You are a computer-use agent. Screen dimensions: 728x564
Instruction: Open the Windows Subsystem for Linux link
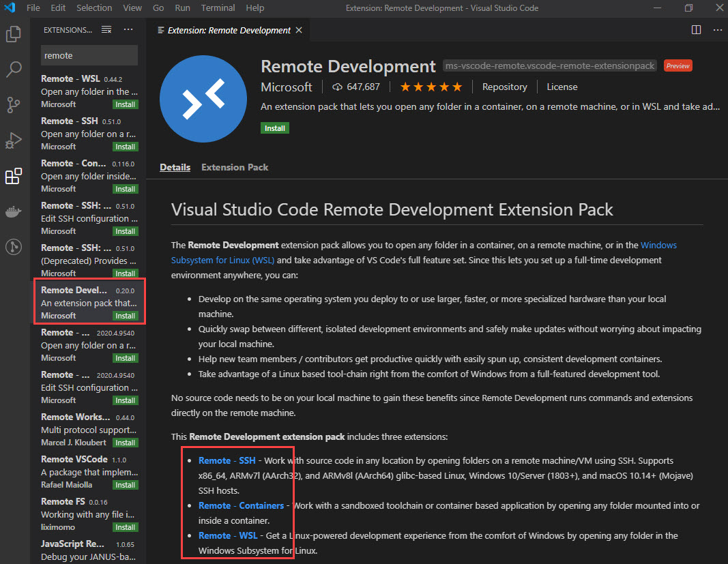223,261
